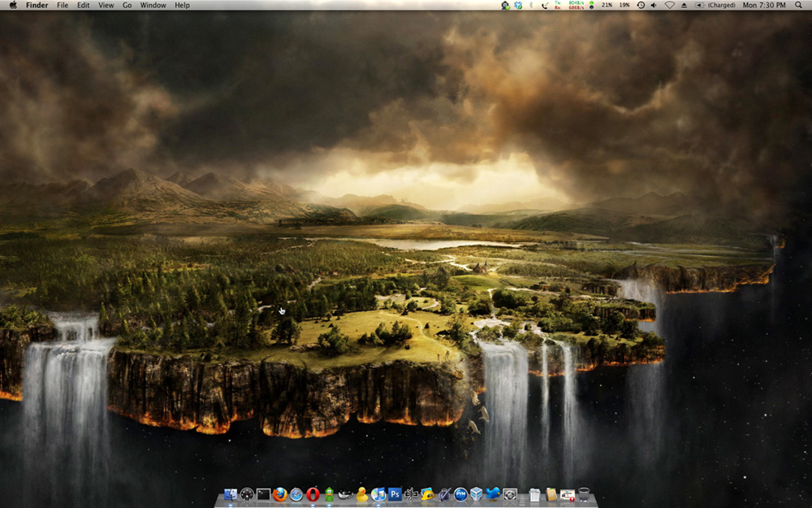
Task: Launch Photoshop from the Dock
Action: [x=395, y=494]
